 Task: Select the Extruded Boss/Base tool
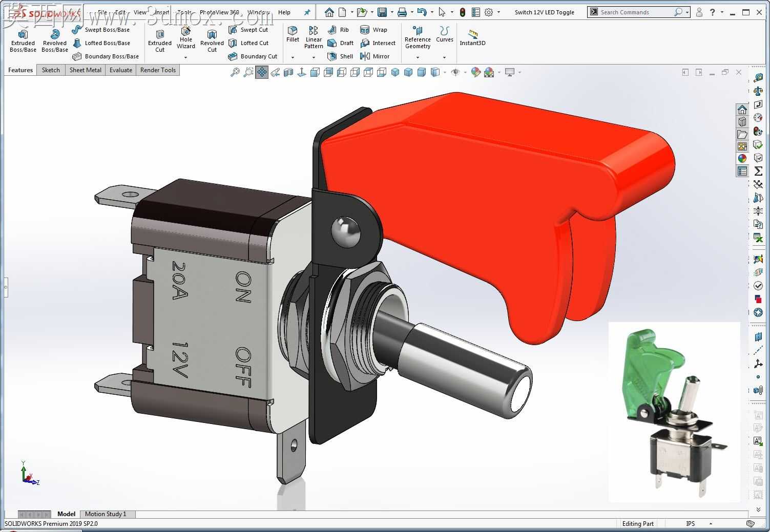coord(23,40)
